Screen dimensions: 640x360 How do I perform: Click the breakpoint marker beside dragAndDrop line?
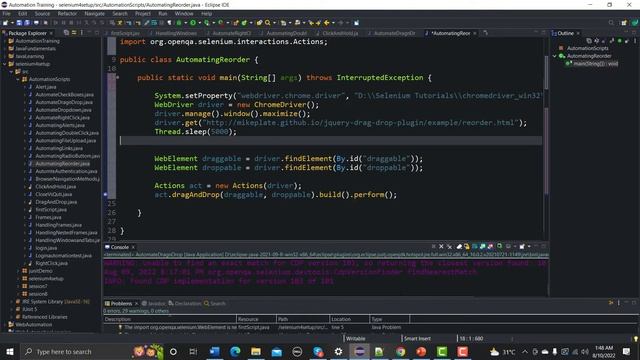tap(105, 195)
